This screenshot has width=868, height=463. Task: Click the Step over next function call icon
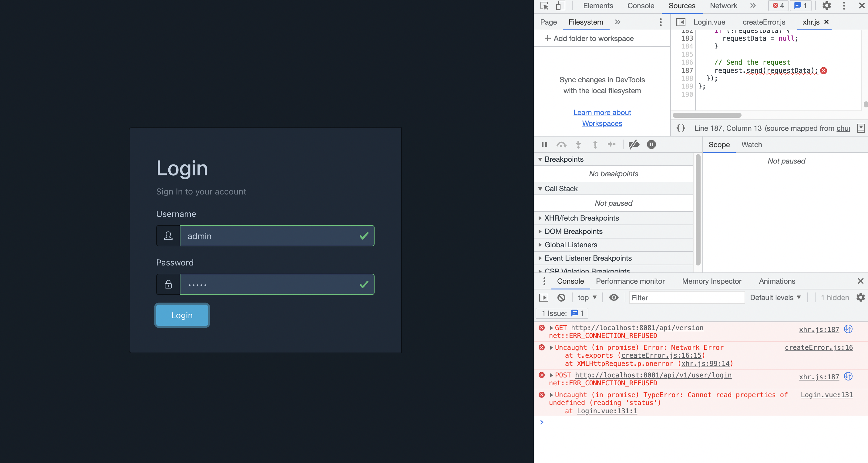(561, 144)
